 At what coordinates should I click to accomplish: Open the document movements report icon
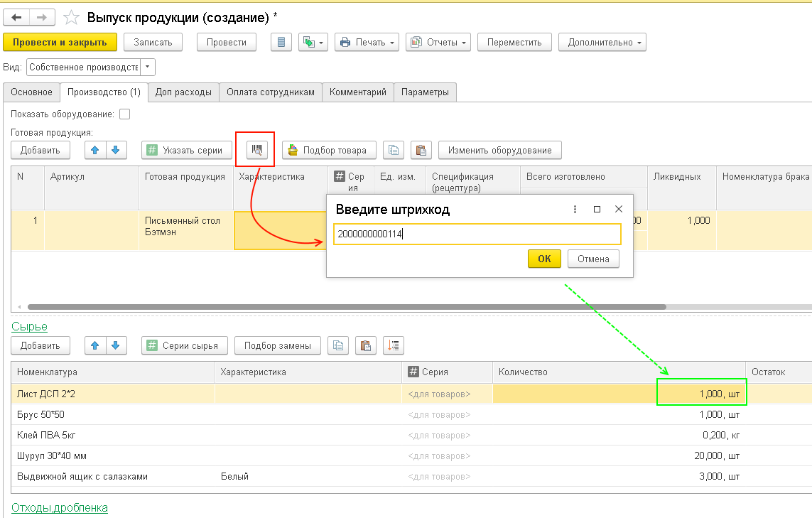point(281,43)
